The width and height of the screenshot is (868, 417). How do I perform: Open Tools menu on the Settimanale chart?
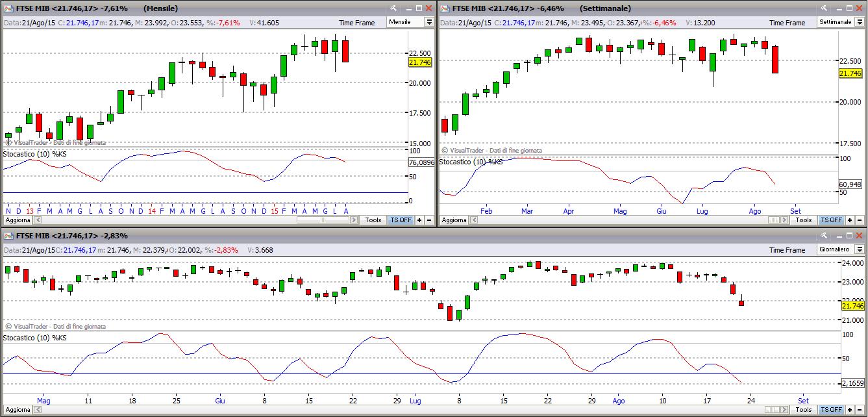(804, 220)
